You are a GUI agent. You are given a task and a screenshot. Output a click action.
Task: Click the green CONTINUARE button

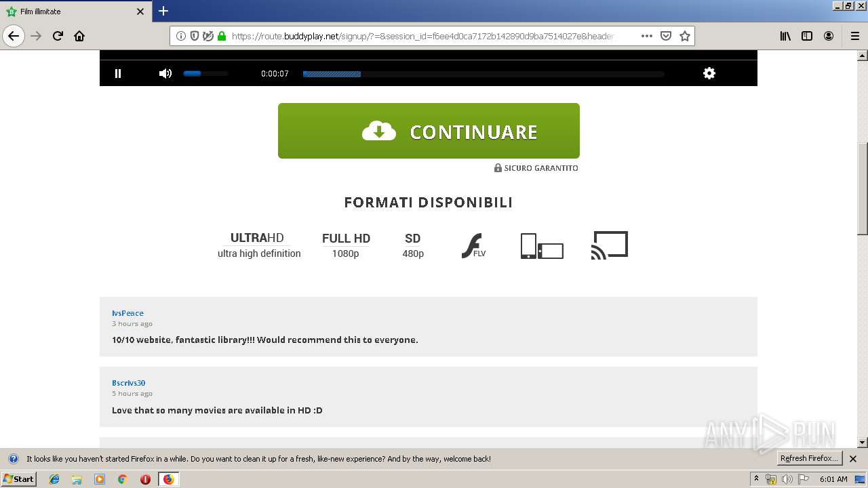coord(429,131)
